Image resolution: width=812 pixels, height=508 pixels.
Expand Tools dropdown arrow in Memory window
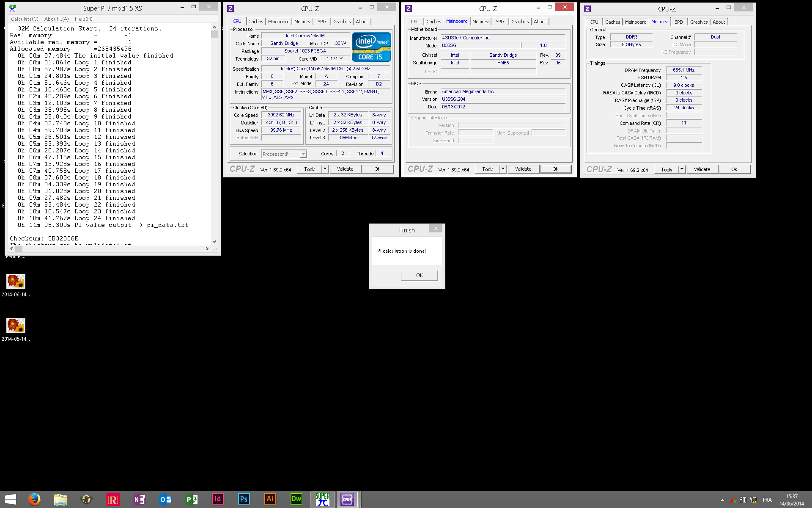click(x=682, y=169)
